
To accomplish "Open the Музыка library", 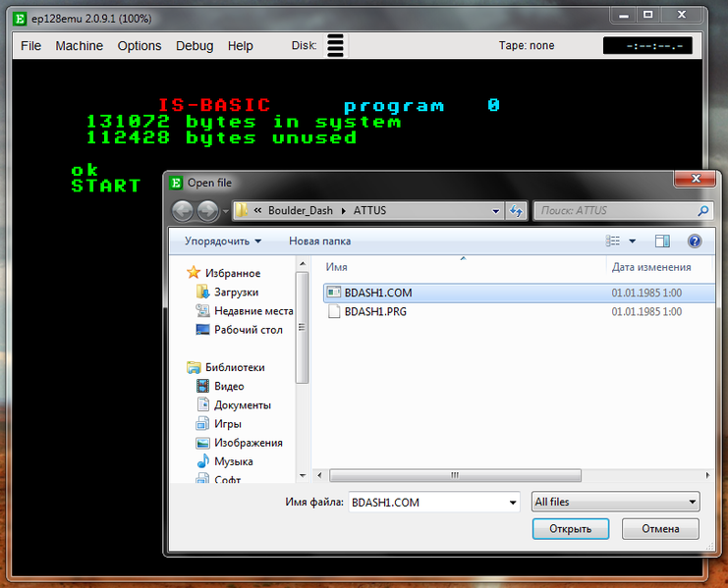I will pyautogui.click(x=234, y=461).
